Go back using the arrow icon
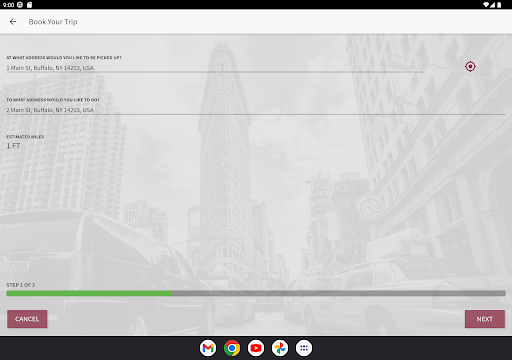Screen dimensions: 512x360 click(x=13, y=22)
